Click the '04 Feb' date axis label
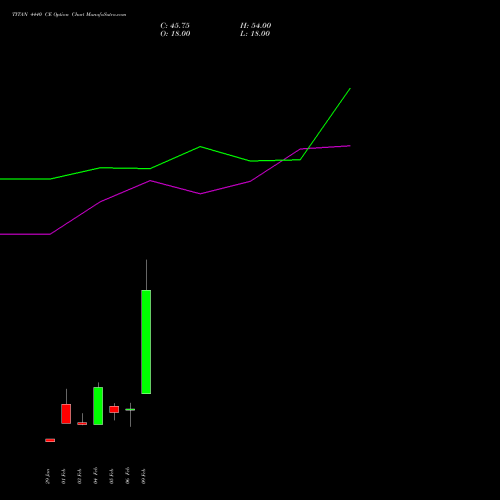Image resolution: width=500 pixels, height=500 pixels. click(96, 476)
